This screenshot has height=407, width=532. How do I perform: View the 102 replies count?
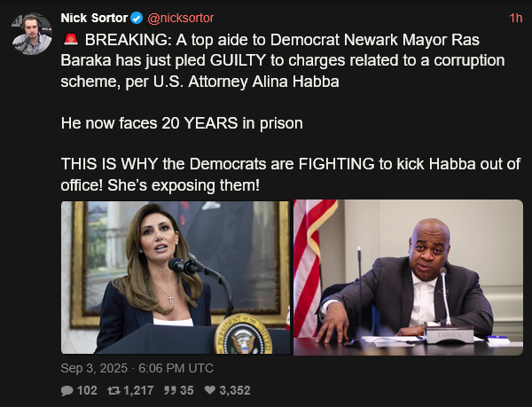(87, 390)
